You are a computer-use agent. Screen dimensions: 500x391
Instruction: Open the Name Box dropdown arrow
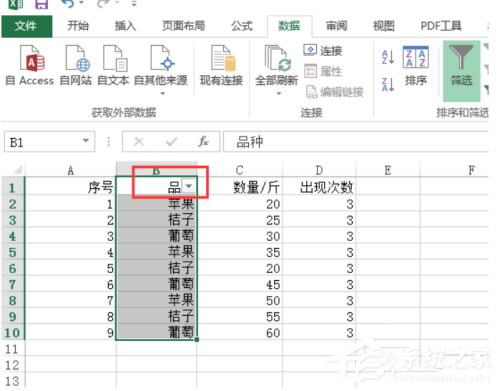tap(86, 141)
